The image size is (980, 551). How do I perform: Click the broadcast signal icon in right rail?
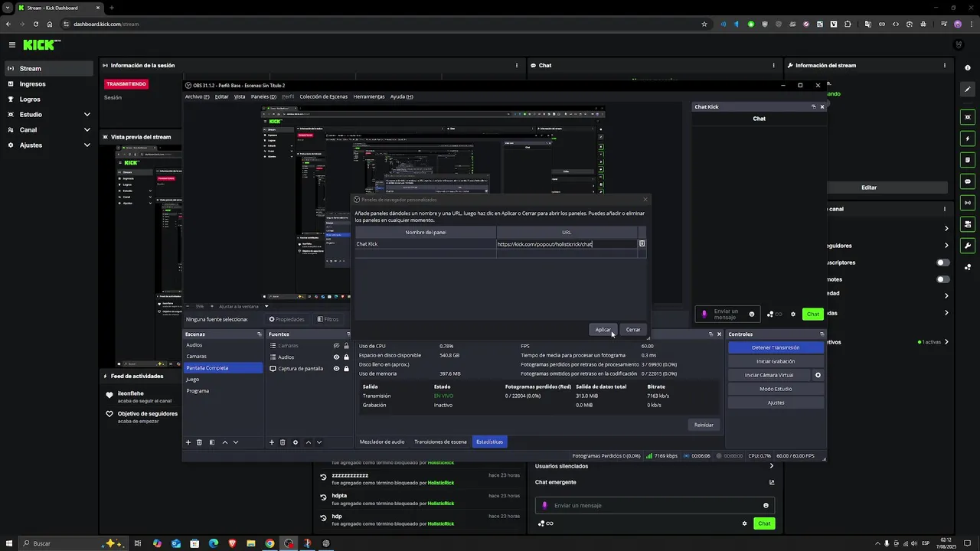pyautogui.click(x=968, y=203)
